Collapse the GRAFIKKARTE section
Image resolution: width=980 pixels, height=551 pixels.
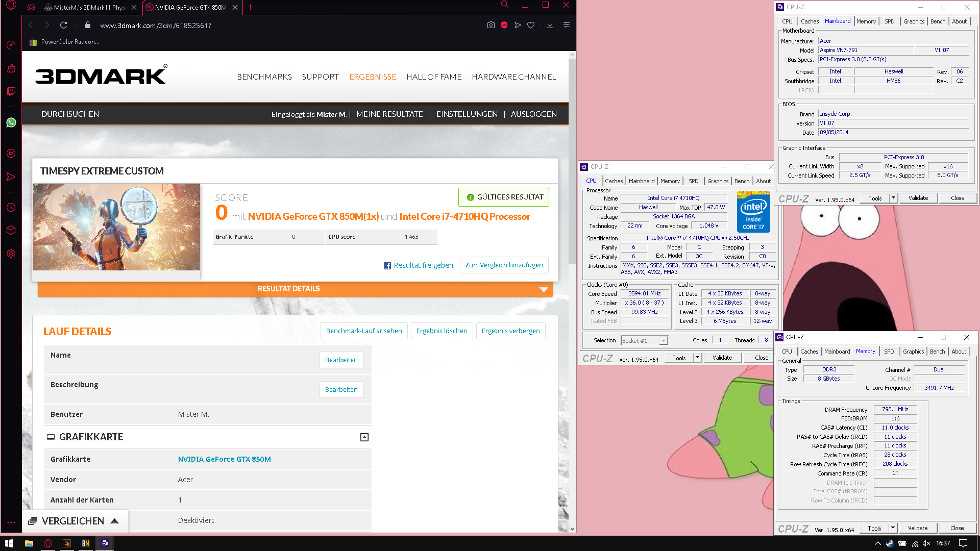(x=364, y=437)
